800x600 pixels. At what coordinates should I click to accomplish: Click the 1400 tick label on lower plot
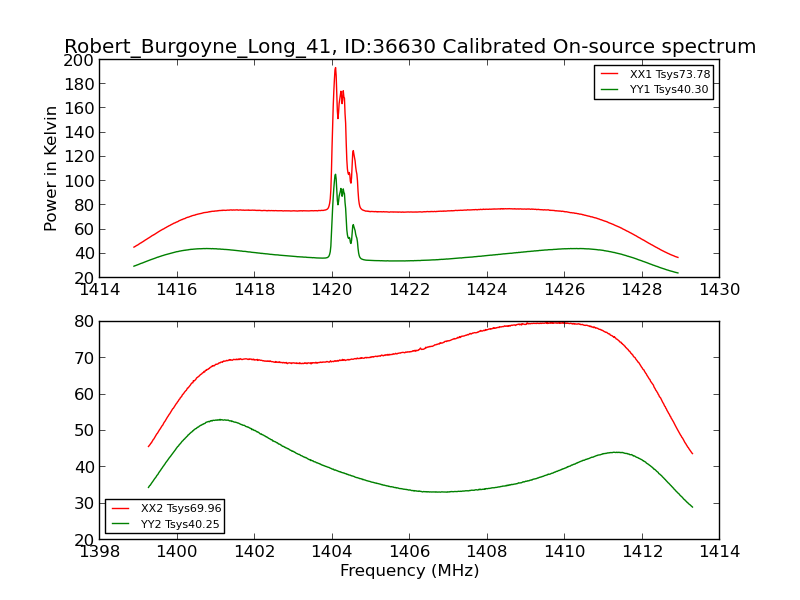(177, 552)
